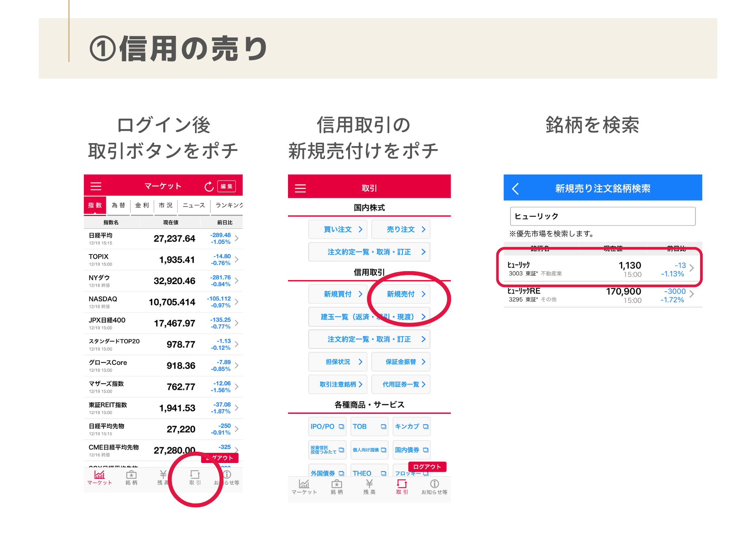756x534 pixels.
Task: Select the 指数 tab
Action: [x=95, y=205]
